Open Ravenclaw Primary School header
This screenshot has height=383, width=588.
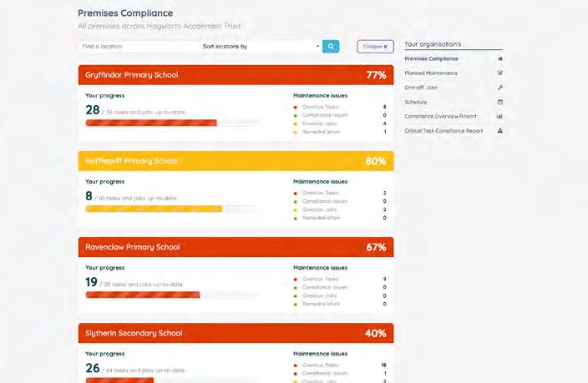click(x=236, y=247)
